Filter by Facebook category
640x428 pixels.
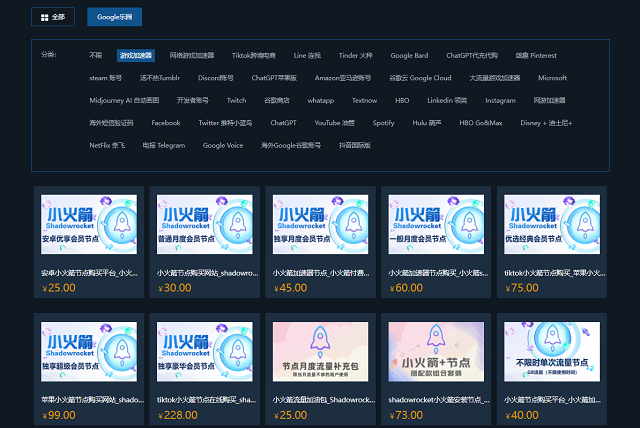[166, 123]
